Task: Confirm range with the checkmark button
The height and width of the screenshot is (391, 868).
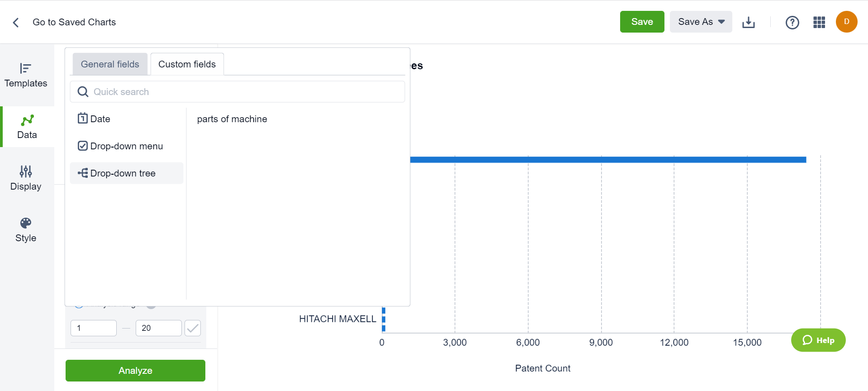Action: (x=193, y=328)
